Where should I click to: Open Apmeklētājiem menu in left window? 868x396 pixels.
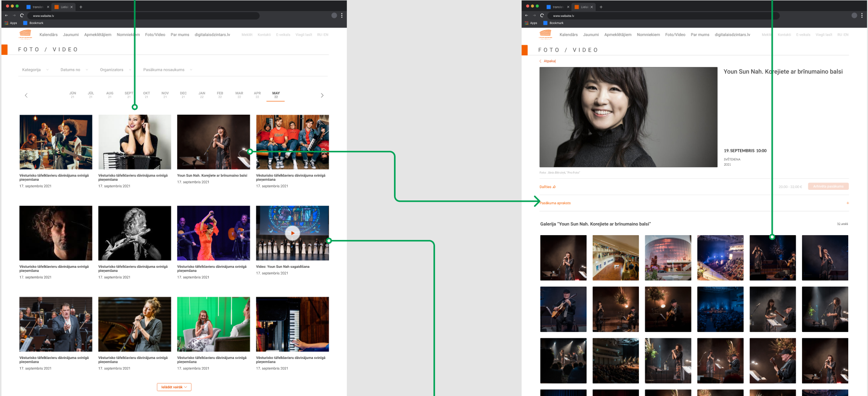tap(98, 35)
